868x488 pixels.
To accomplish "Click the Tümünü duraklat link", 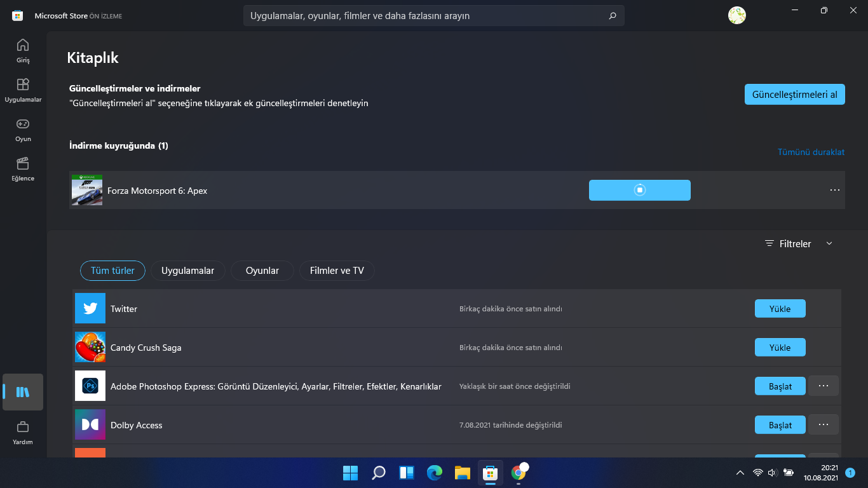I will (x=811, y=152).
